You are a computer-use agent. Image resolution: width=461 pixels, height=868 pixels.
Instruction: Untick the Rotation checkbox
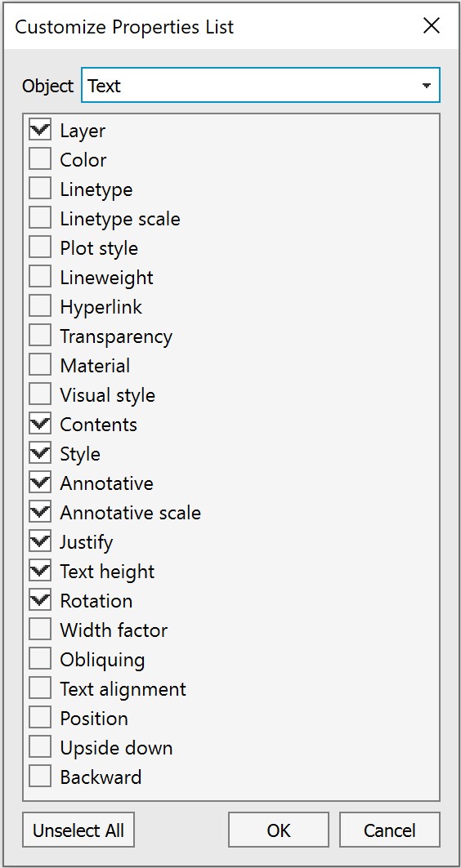pos(40,601)
